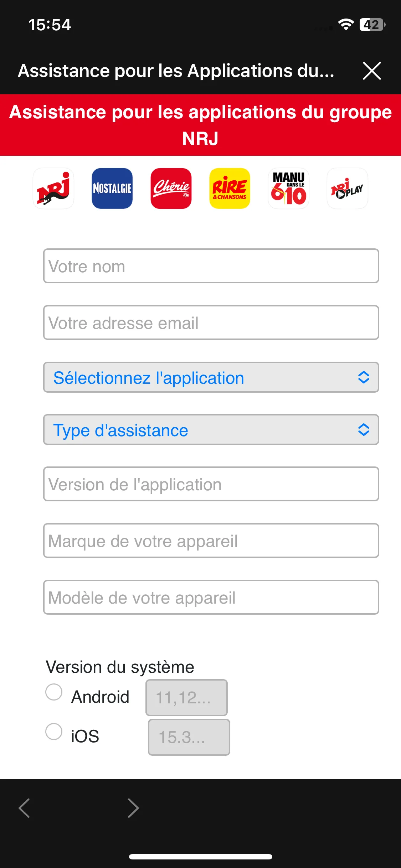Tap the NRJ Play icon

[348, 188]
